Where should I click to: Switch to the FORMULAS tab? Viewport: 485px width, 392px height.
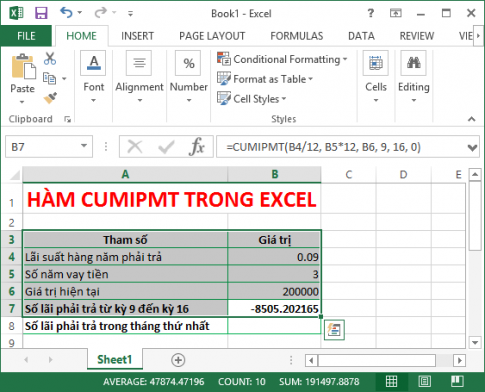click(x=297, y=36)
